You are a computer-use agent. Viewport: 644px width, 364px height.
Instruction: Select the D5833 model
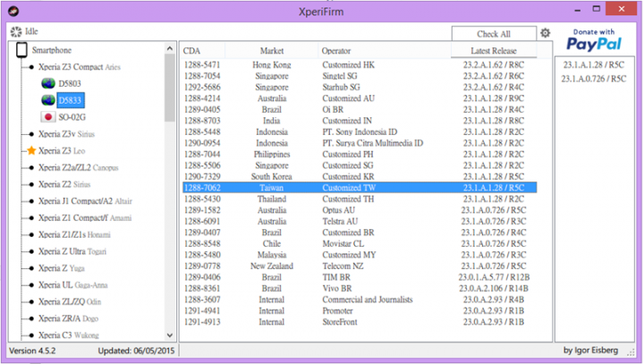click(71, 100)
